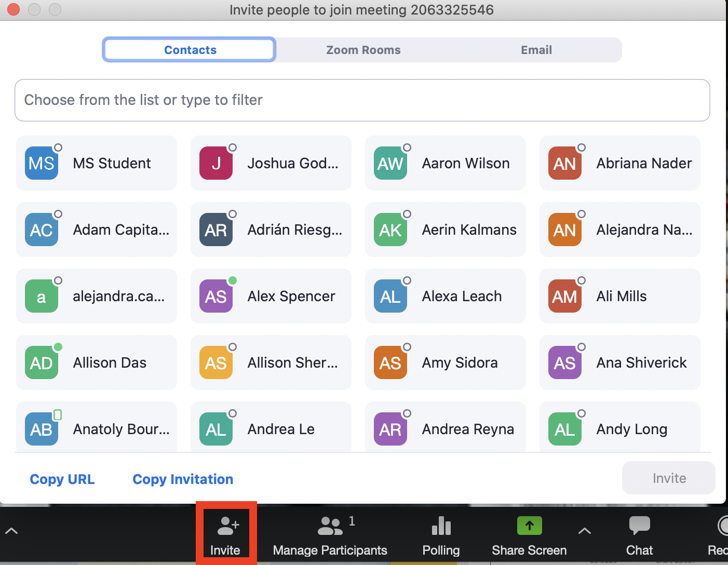
Task: Close the invite dialog window
Action: coord(14,9)
